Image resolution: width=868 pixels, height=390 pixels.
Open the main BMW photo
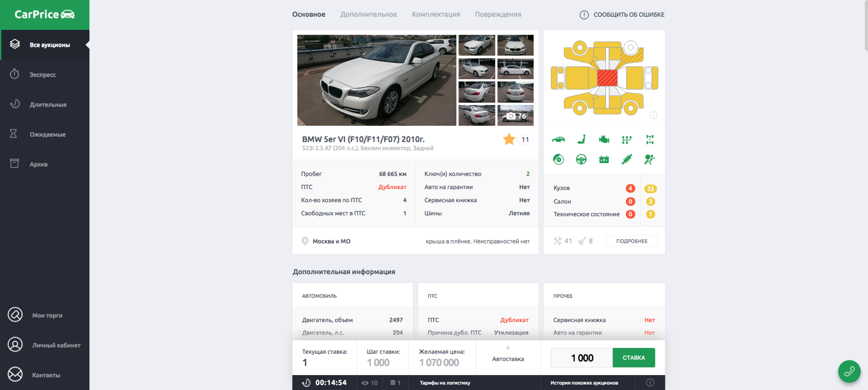377,80
